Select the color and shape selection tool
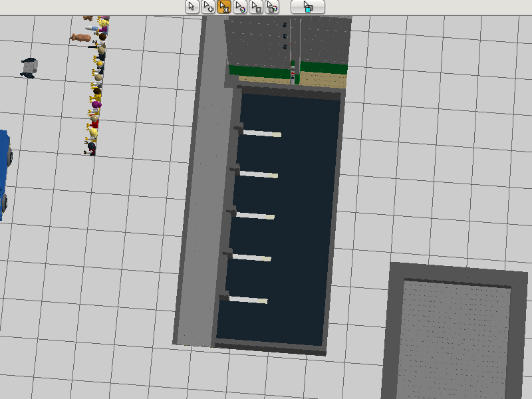Screen dimensions: 532x399 coord(272,7)
